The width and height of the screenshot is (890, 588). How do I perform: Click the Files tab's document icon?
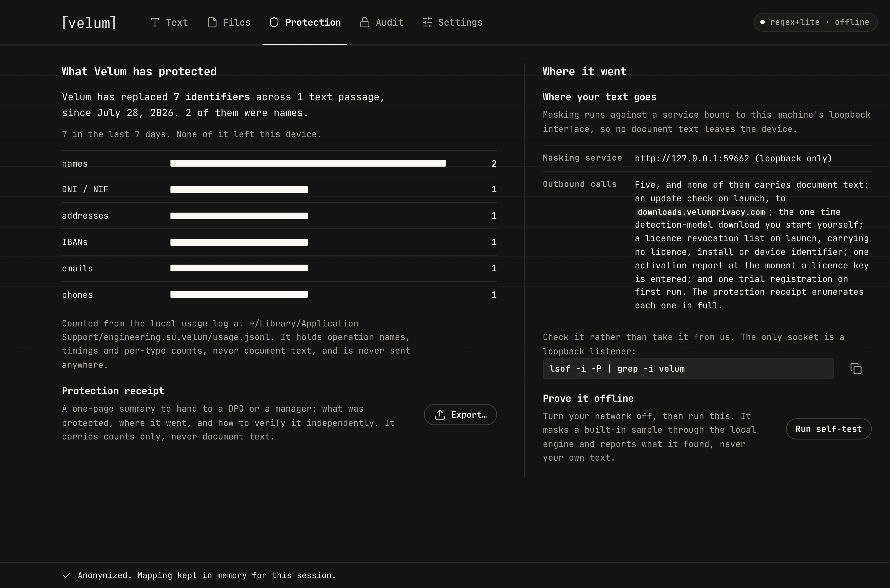pos(212,23)
